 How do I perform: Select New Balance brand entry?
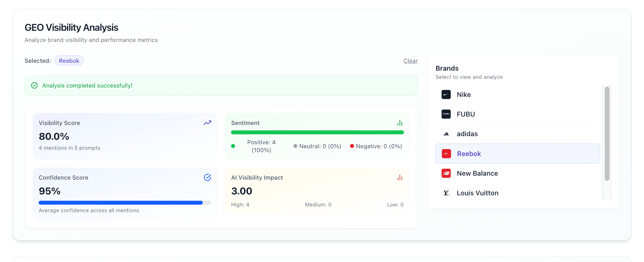[477, 173]
